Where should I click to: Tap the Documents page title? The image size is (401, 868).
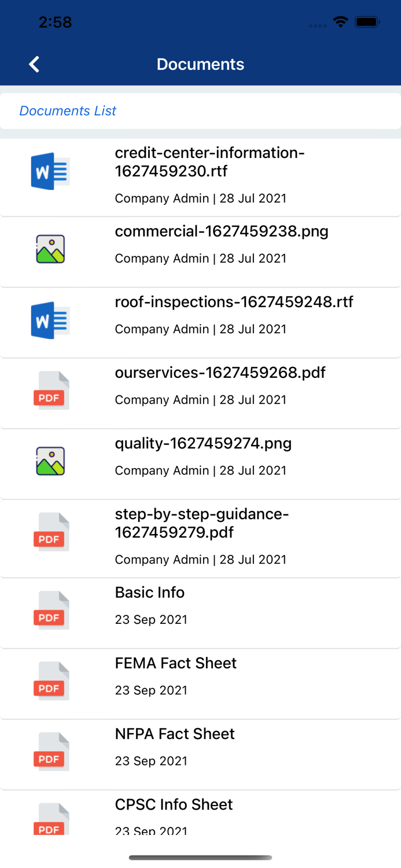click(200, 64)
